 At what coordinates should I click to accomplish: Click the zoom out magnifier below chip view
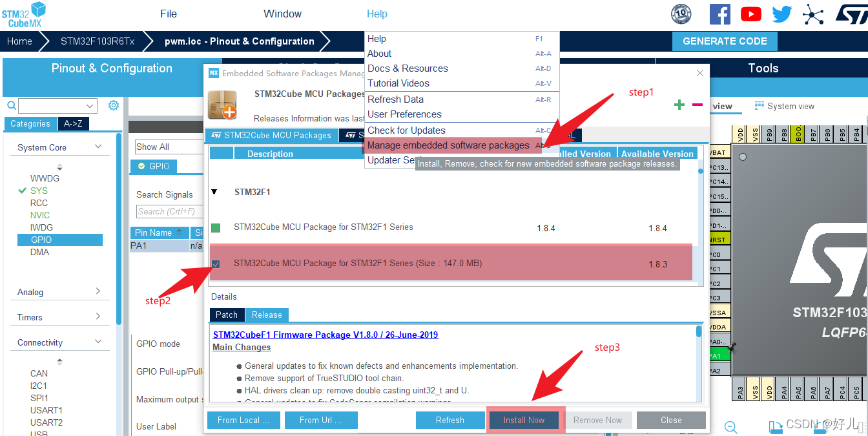tap(731, 427)
